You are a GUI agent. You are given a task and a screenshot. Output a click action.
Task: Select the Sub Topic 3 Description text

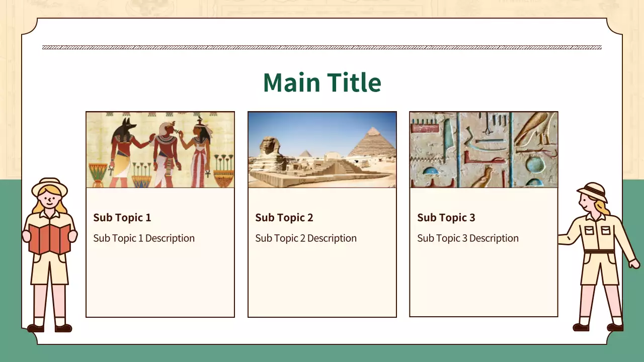(468, 238)
